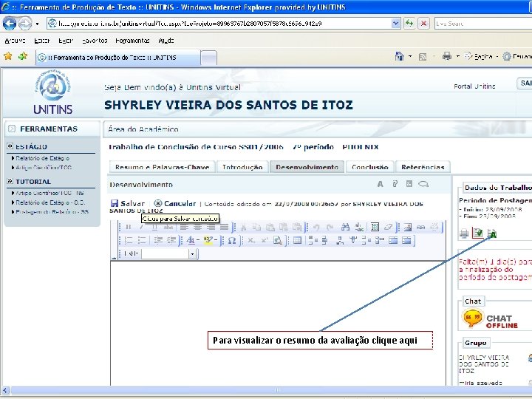Click the subscript icon
The height and width of the screenshot is (399, 532).
pos(251,241)
